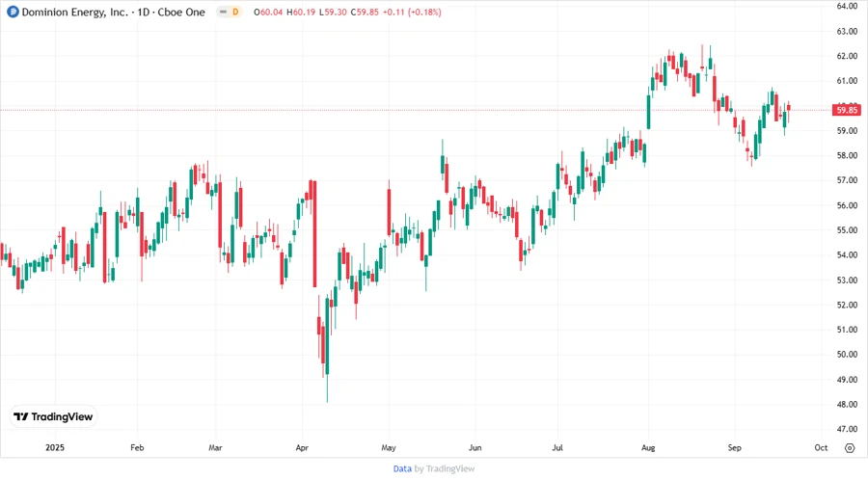Click the 54.00 price axis label
The image size is (868, 480).
847,254
